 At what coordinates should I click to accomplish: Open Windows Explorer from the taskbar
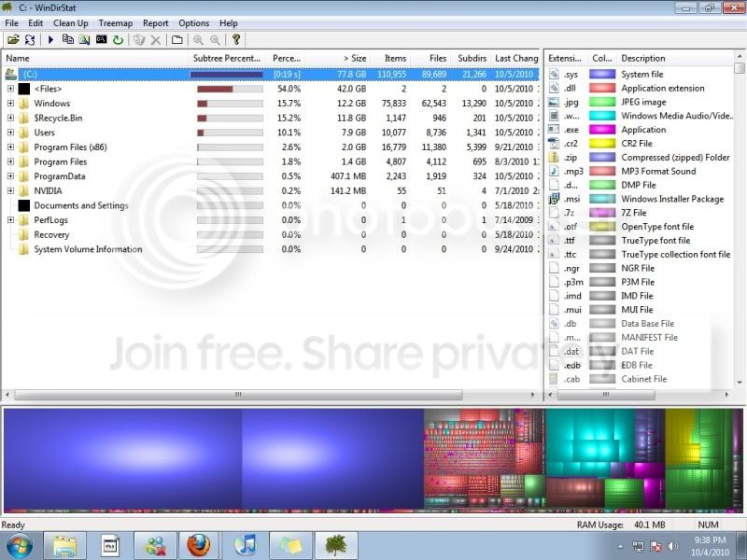coord(64,546)
